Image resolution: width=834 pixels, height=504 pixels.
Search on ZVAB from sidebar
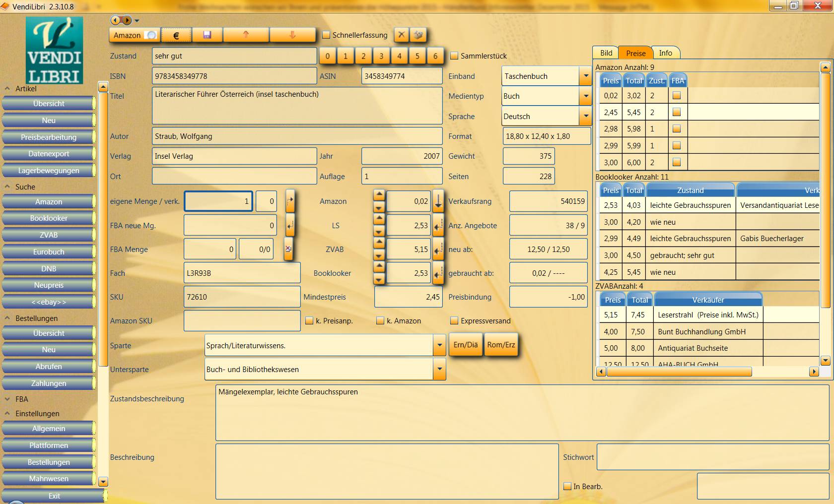(49, 235)
